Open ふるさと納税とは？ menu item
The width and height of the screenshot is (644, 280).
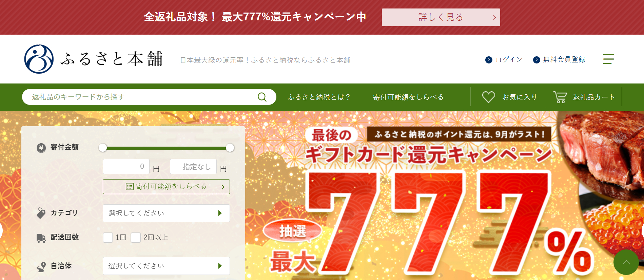tap(319, 97)
